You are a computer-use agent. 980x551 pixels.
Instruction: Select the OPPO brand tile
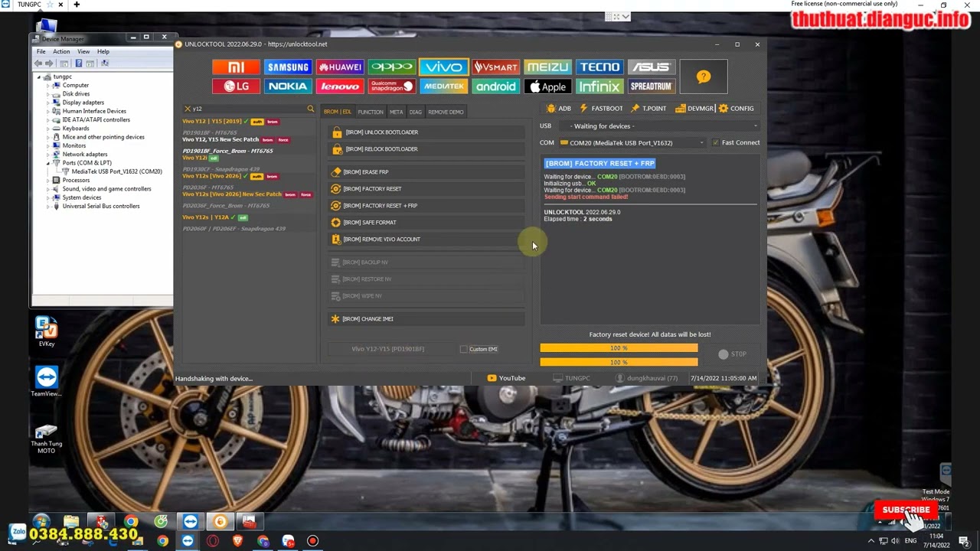392,67
